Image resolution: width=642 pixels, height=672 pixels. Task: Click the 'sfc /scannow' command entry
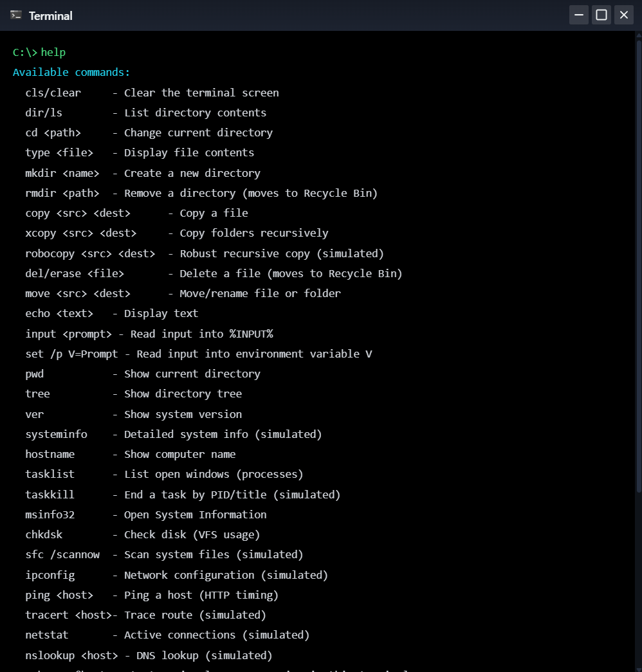pyautogui.click(x=62, y=554)
